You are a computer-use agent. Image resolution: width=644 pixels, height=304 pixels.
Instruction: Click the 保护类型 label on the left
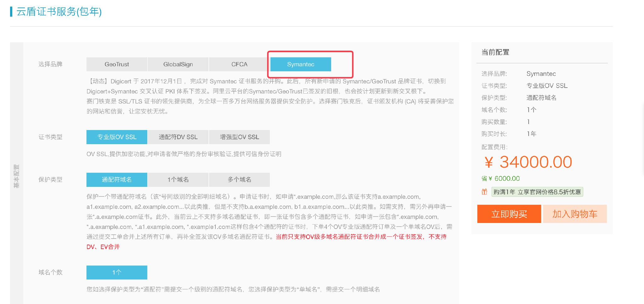click(x=50, y=180)
